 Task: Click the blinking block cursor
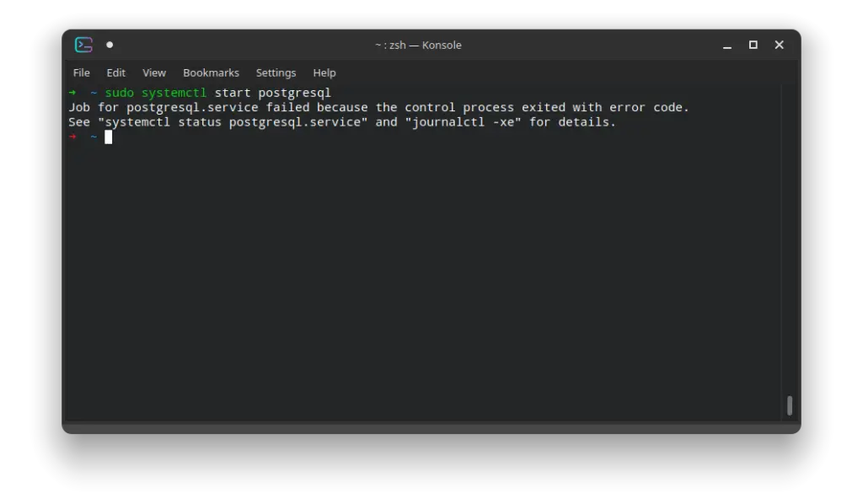click(108, 137)
